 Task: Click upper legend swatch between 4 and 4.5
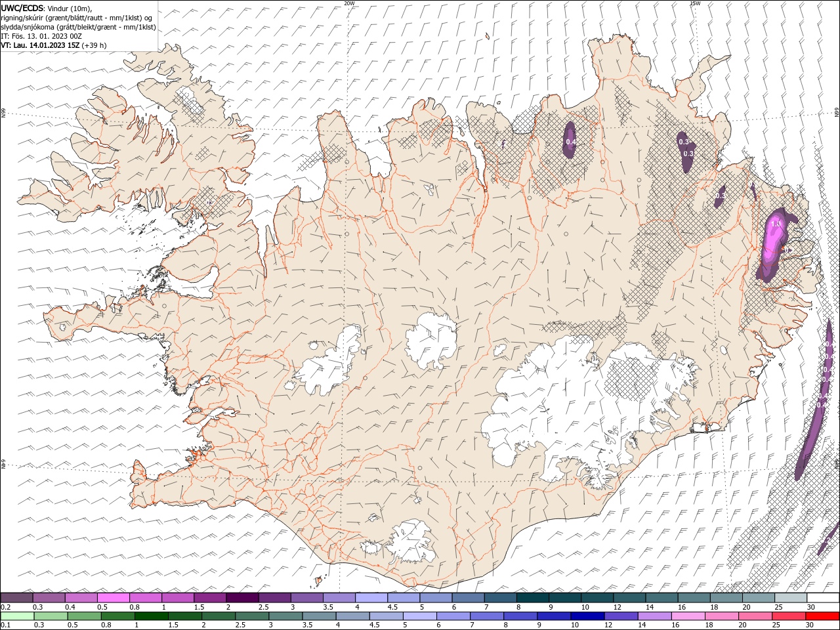click(x=371, y=598)
